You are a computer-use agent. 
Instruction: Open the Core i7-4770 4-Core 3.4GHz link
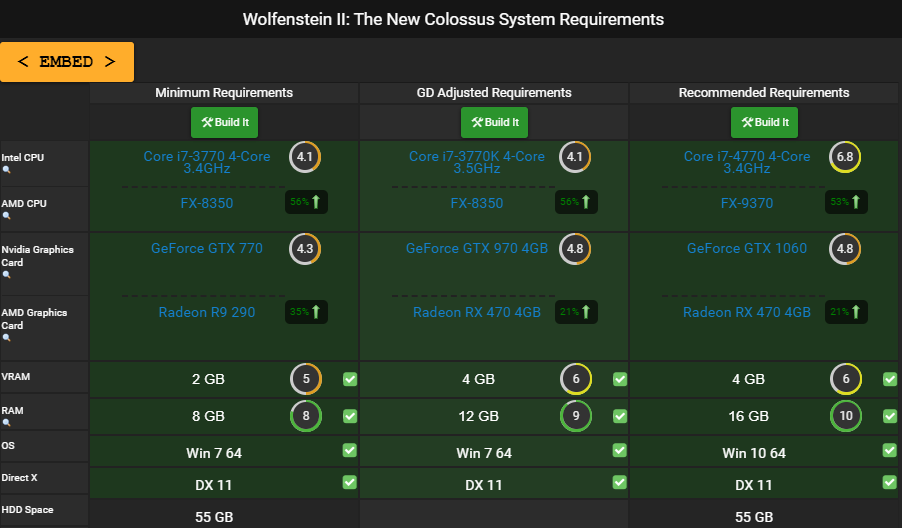point(747,162)
